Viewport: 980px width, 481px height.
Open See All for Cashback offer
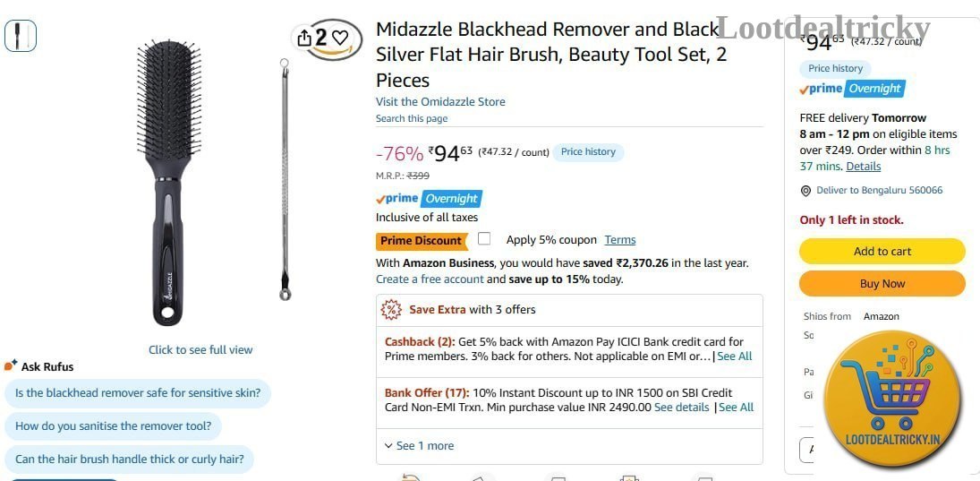coord(735,356)
